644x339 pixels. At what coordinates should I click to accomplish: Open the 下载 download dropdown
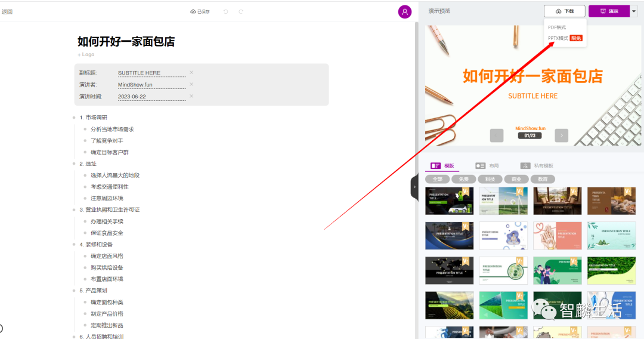pyautogui.click(x=564, y=11)
